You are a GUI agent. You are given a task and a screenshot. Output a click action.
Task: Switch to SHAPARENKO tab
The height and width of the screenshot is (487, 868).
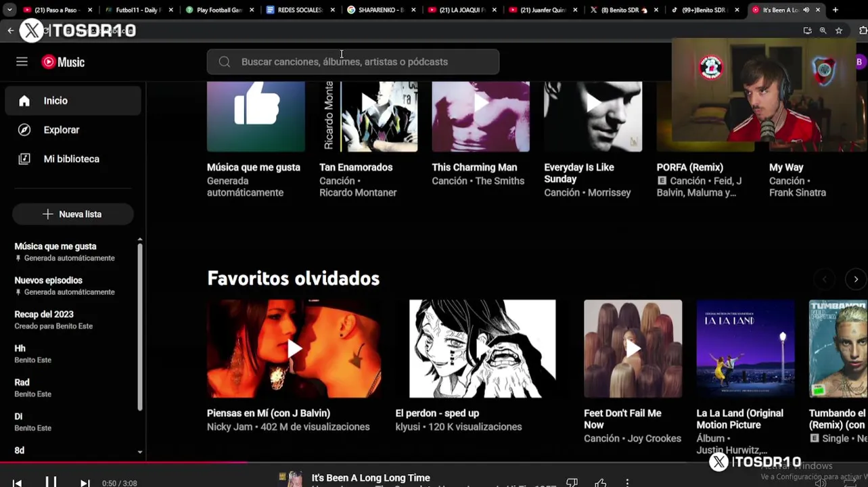[x=381, y=10]
